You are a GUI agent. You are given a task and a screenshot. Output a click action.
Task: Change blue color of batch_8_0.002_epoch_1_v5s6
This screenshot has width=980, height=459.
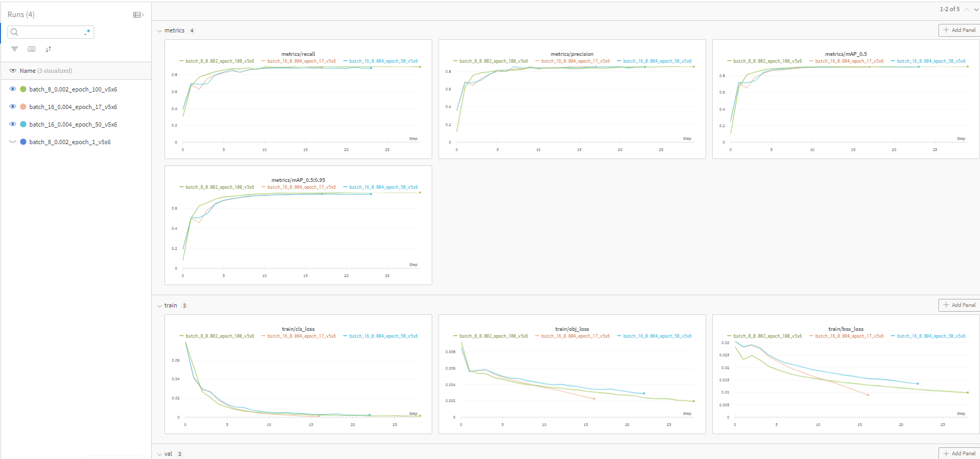tap(23, 142)
